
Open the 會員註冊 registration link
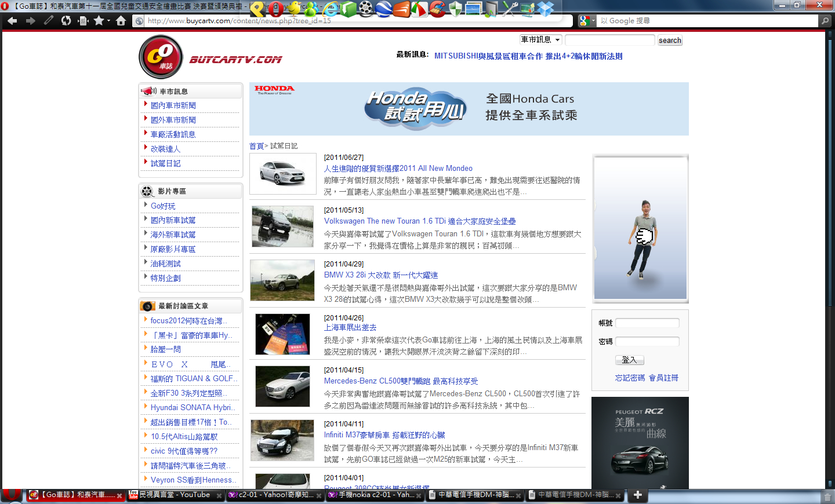coord(663,378)
